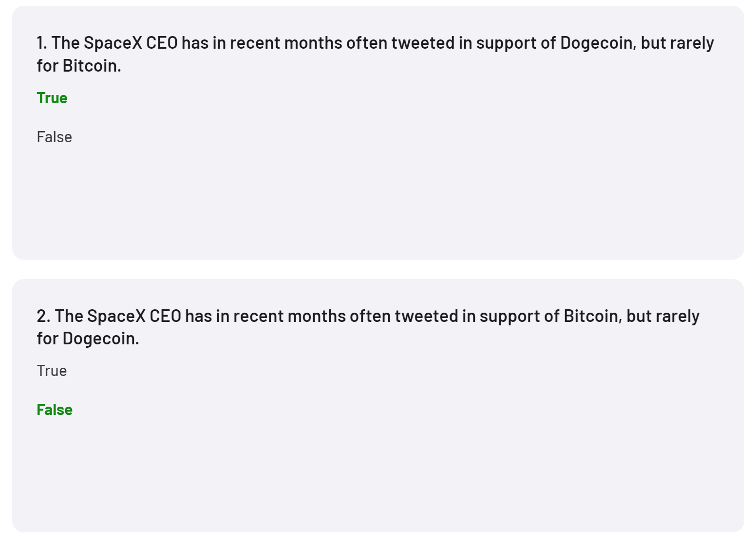
Task: Click 'for Bitcoin.' in question 1
Action: click(79, 66)
